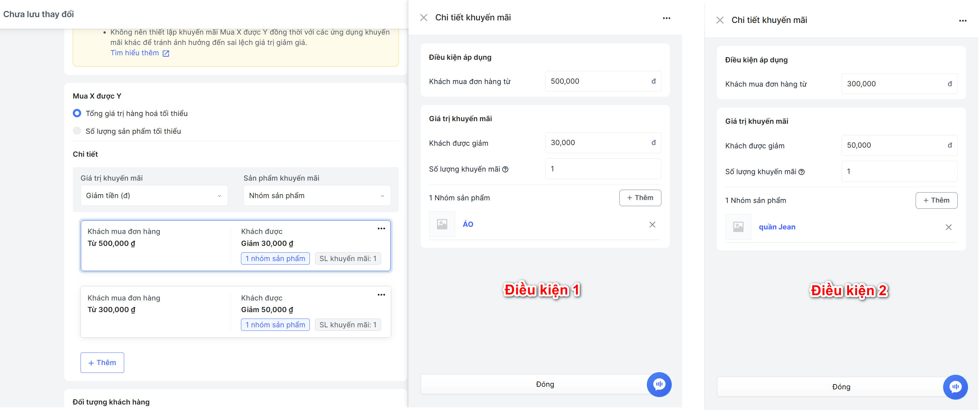Screen dimensions: 980x410
Task: Open three-dot menu on the 300,000 đ condition card
Action: tap(381, 294)
